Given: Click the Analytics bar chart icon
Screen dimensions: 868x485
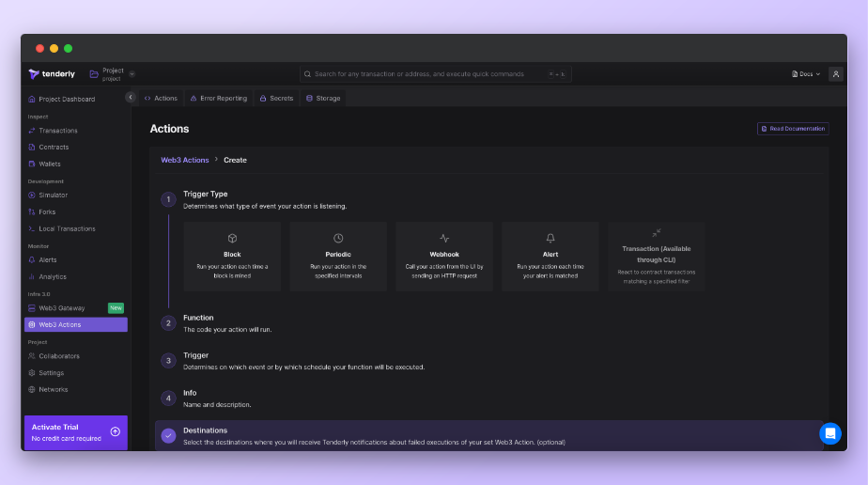Looking at the screenshot, I should [32, 277].
